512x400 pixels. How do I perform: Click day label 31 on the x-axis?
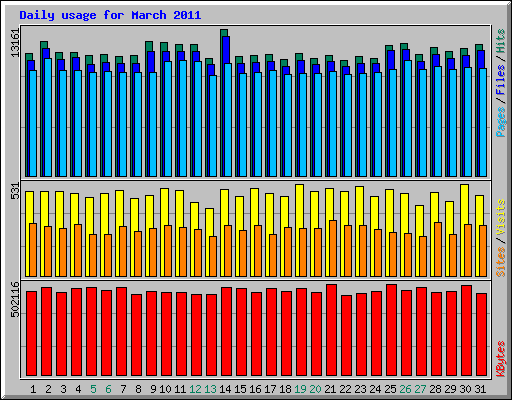[x=480, y=389]
